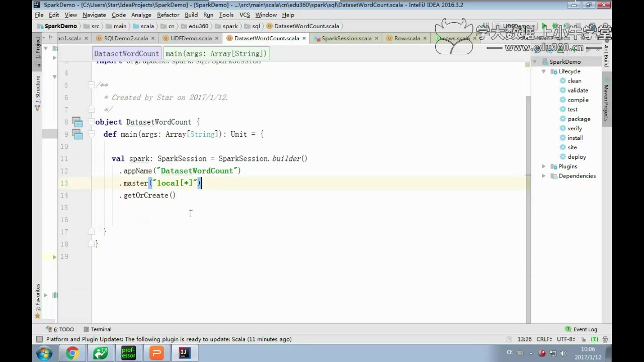Image resolution: width=644 pixels, height=362 pixels.
Task: Close the SQLDemo2.scala tab
Action: [152, 38]
